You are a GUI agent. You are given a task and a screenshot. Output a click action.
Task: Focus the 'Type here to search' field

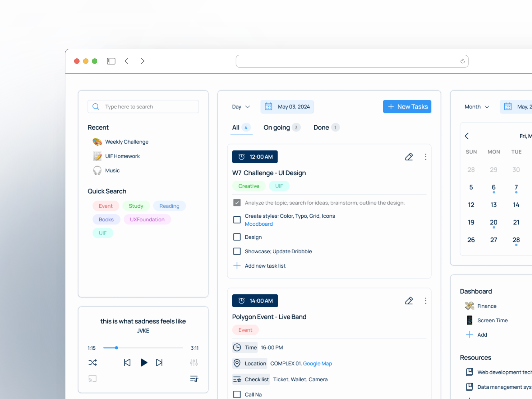[x=143, y=106]
